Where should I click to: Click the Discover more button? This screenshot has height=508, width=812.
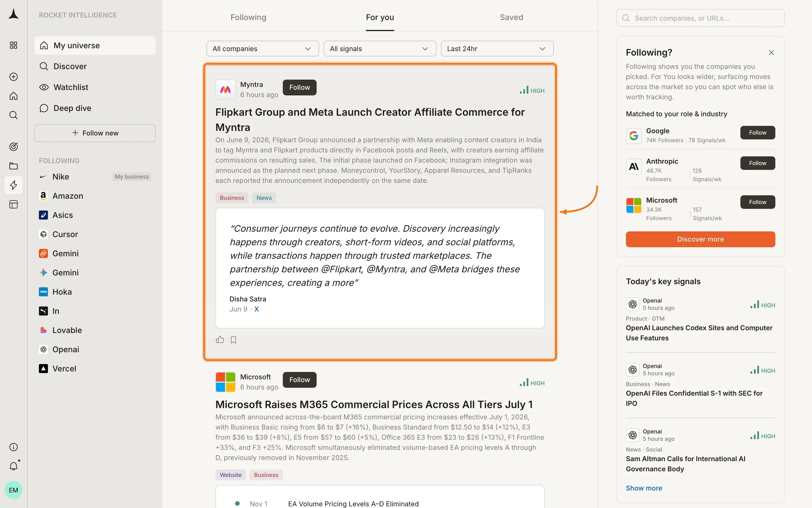pos(700,239)
